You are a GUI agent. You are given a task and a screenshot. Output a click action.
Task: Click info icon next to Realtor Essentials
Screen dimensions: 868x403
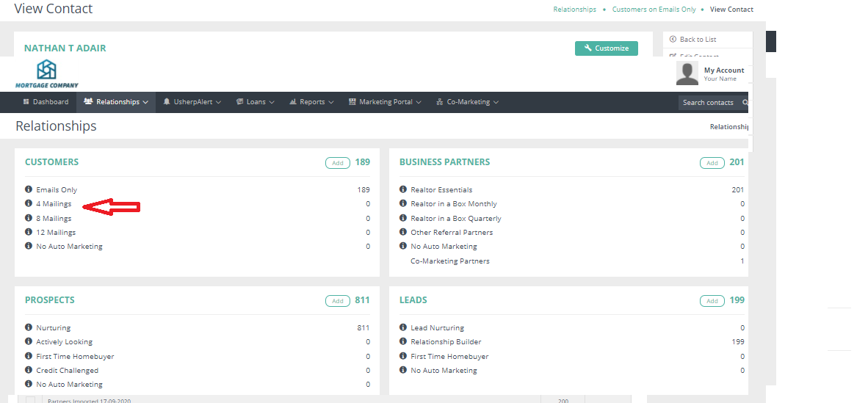[403, 189]
